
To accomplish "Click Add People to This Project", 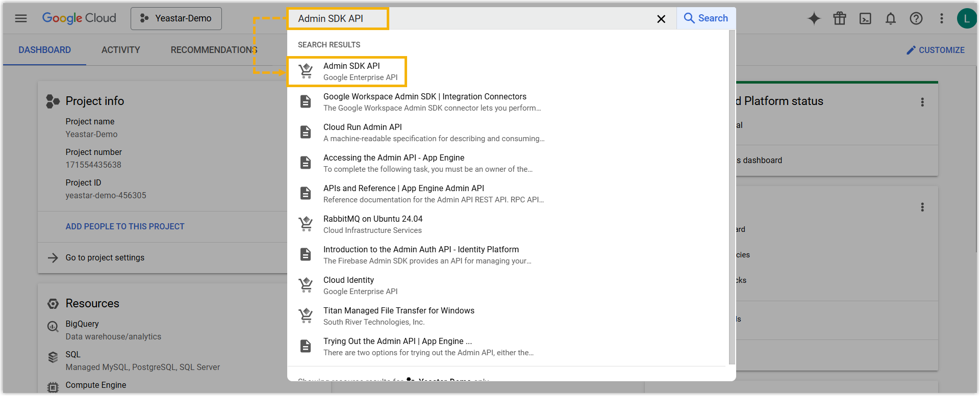I will coord(125,226).
